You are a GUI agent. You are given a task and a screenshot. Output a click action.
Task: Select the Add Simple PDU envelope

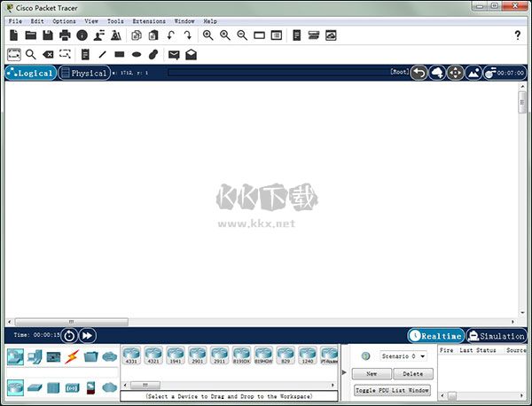coord(174,55)
